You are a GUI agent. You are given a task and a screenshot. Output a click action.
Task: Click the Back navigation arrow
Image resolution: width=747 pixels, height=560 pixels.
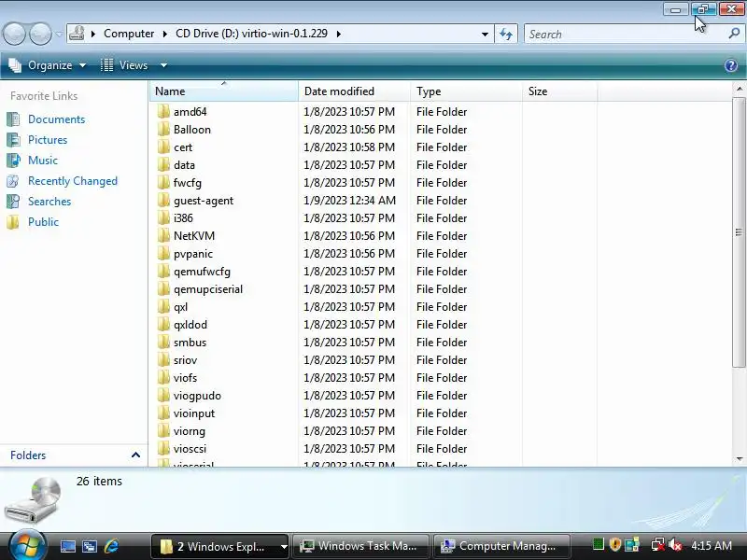pos(14,34)
